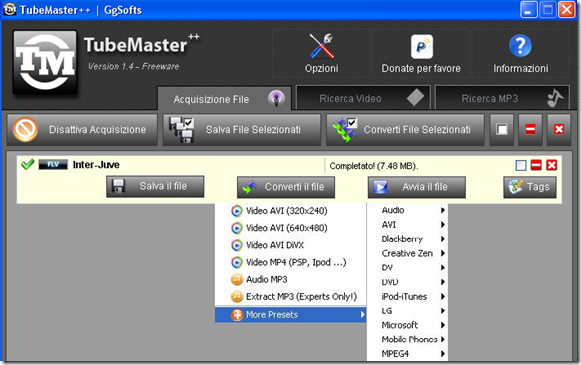Click the music note icon on the Ricerca MP3 tab
Viewport: 581px width, 365px height.
(555, 98)
